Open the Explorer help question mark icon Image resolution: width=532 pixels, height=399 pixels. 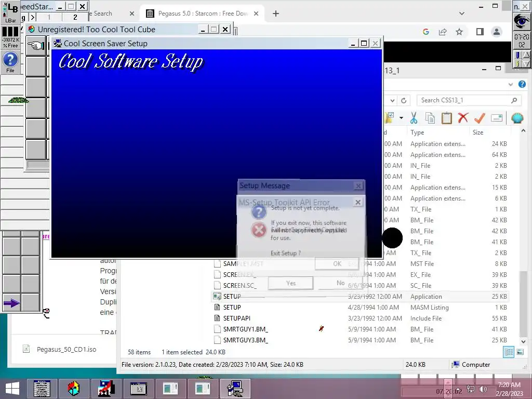[x=522, y=84]
